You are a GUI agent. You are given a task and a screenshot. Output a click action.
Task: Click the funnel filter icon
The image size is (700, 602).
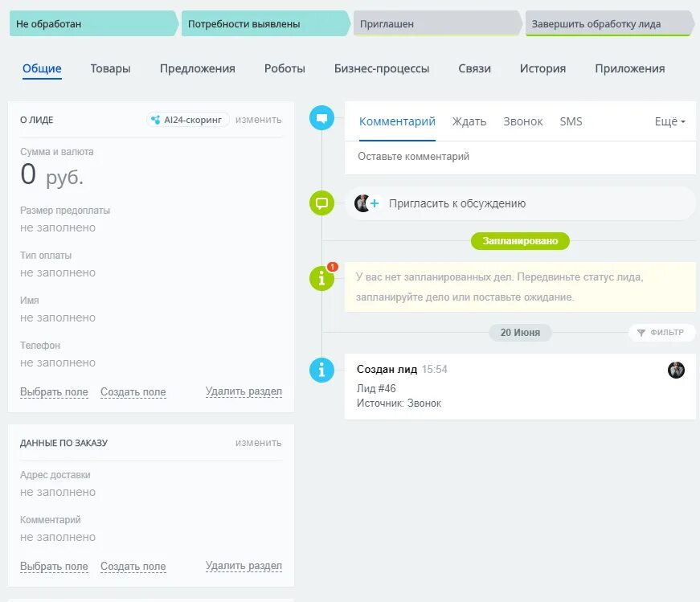click(641, 333)
